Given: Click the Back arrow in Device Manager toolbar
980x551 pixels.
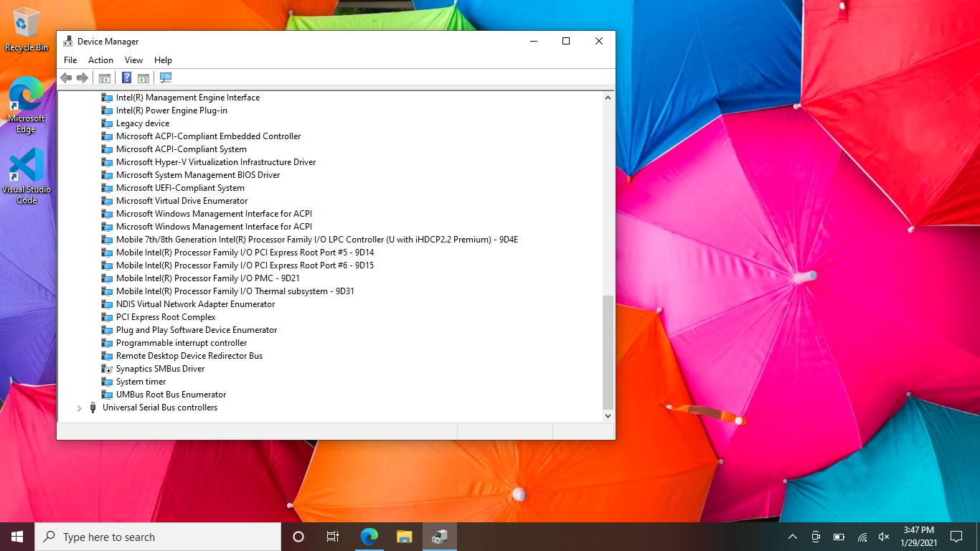Looking at the screenshot, I should pyautogui.click(x=66, y=77).
